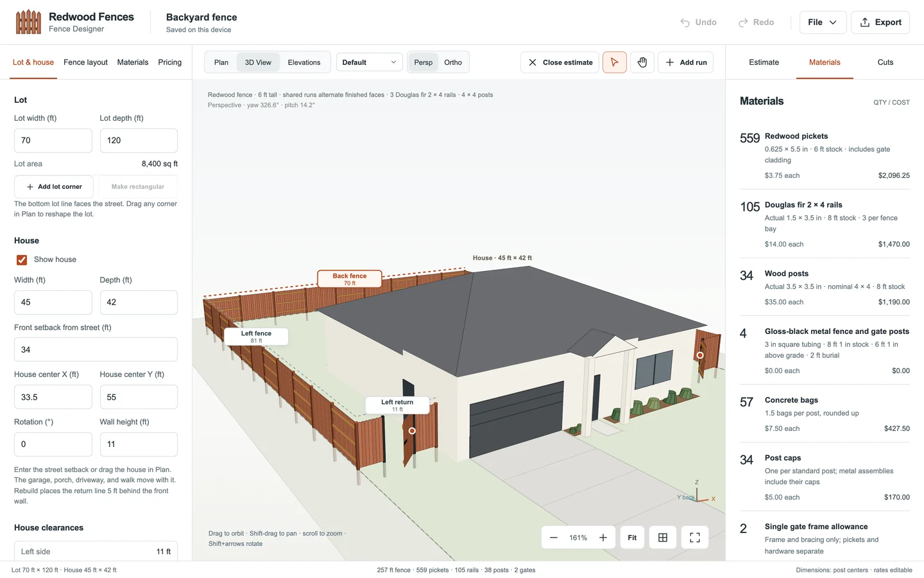Screen dimensions: 924x578
Task: Open the File menu dropdown
Action: (823, 22)
